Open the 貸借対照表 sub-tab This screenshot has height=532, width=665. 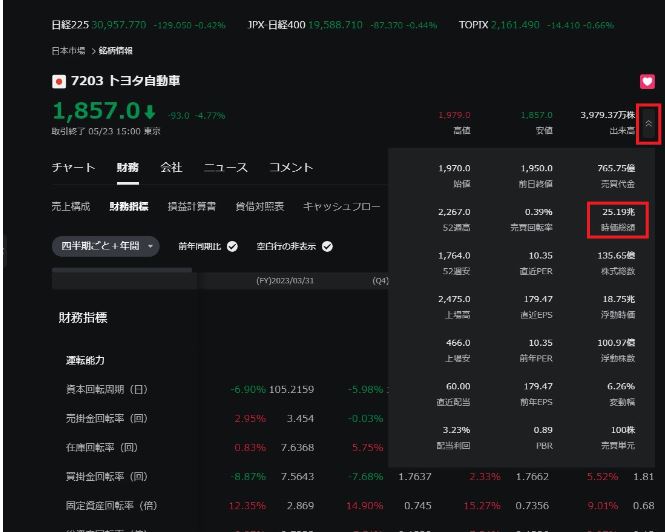click(260, 207)
